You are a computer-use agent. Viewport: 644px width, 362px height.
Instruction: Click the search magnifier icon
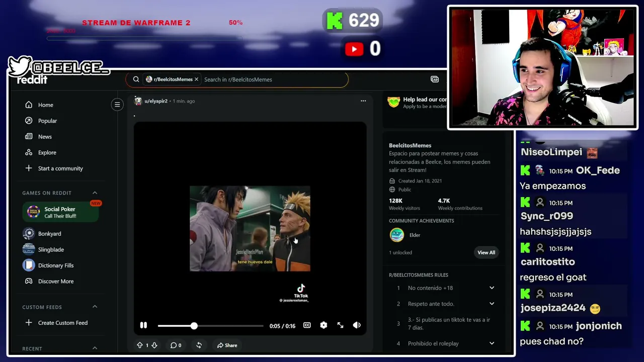click(x=136, y=79)
